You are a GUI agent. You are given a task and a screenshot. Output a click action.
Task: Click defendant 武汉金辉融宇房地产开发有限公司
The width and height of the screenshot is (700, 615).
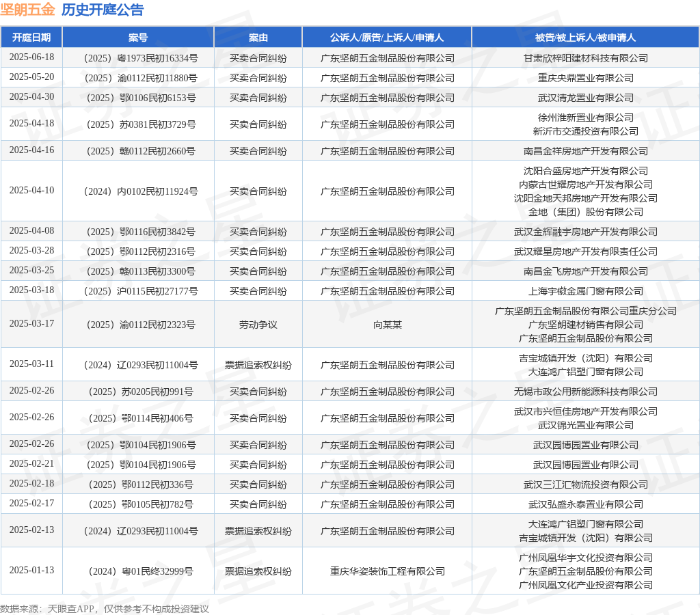click(586, 232)
